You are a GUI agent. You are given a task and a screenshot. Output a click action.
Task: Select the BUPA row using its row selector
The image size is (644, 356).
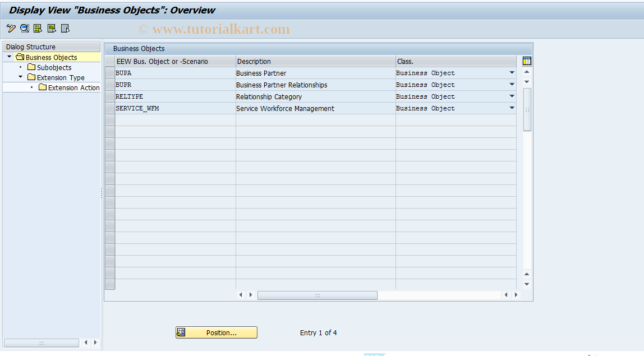tap(109, 73)
